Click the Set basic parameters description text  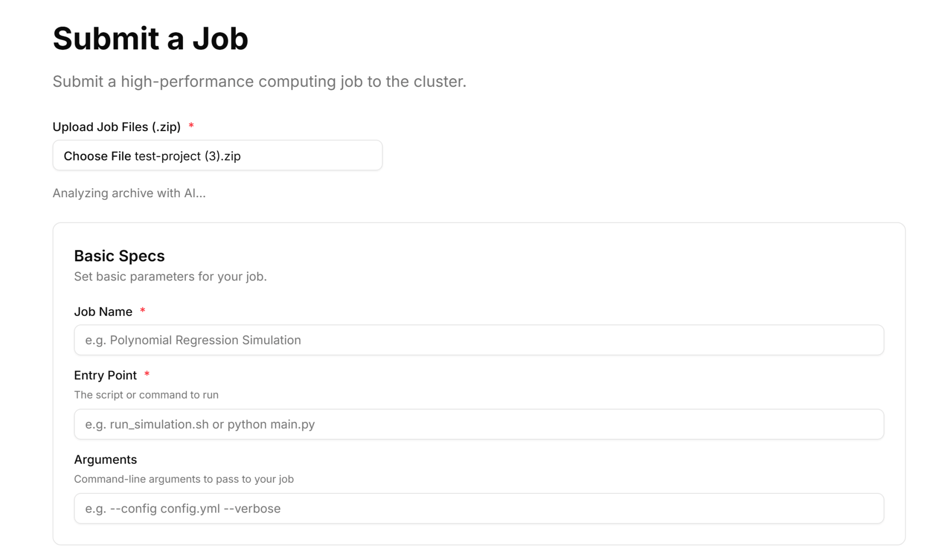pyautogui.click(x=170, y=276)
